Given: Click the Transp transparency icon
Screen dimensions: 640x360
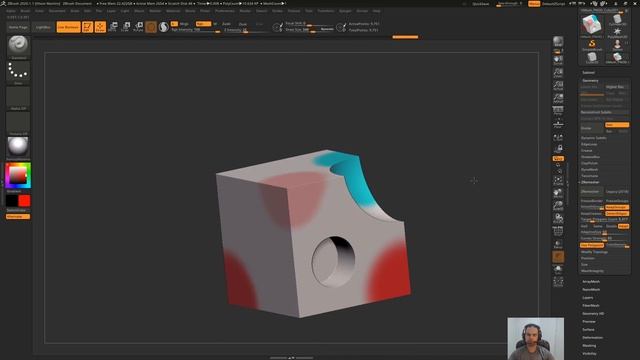Looking at the screenshot, I should 558,244.
